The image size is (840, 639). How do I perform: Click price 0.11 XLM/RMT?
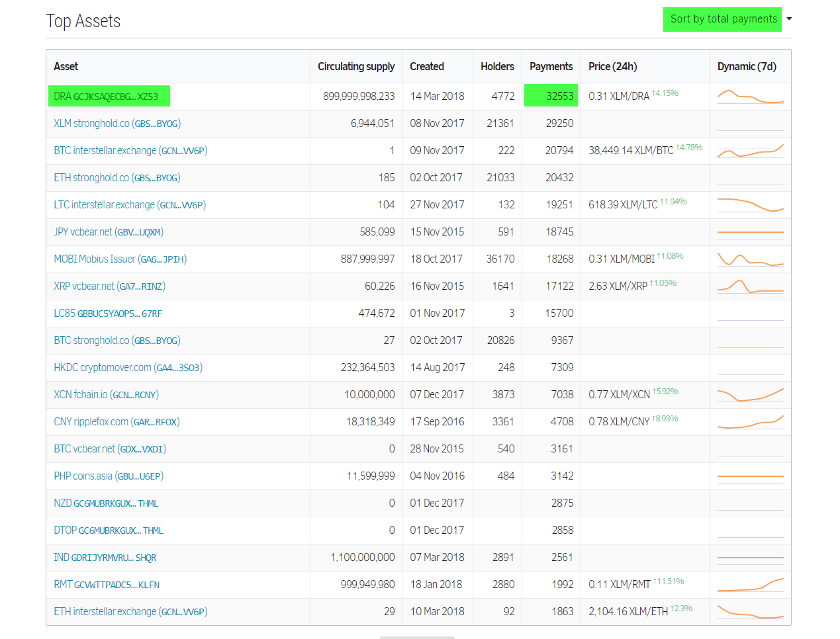(620, 585)
